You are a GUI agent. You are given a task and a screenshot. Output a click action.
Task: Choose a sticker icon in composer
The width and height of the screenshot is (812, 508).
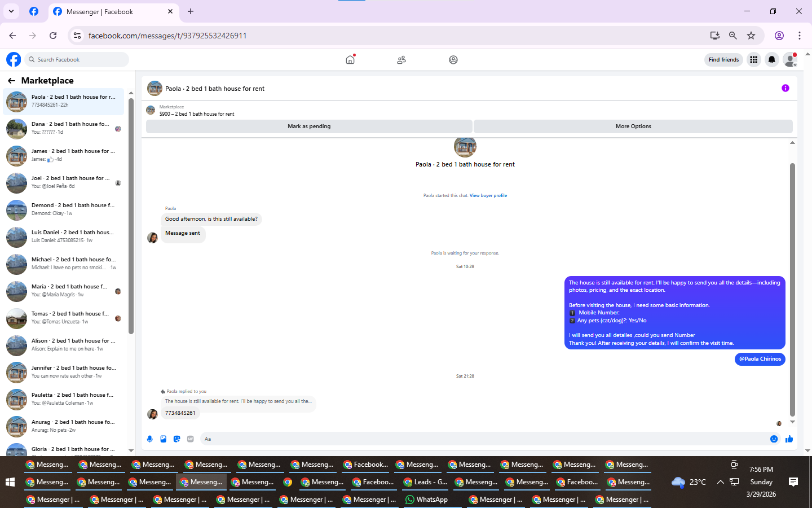pyautogui.click(x=177, y=439)
